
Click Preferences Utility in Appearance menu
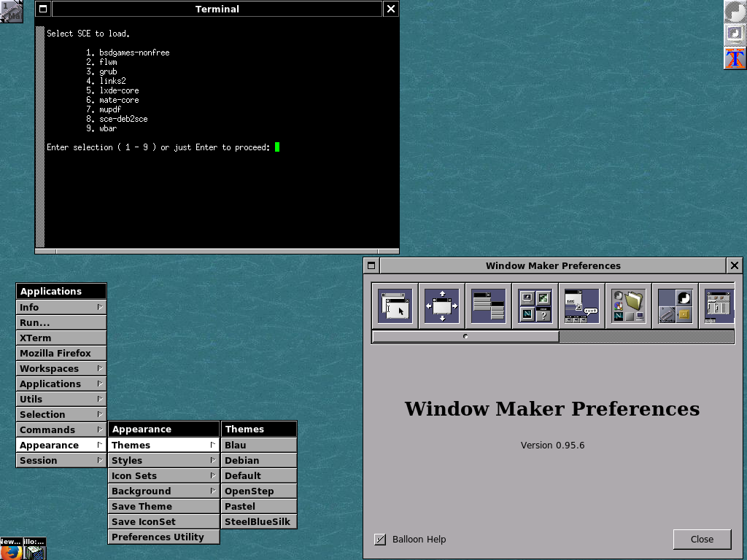click(x=163, y=537)
